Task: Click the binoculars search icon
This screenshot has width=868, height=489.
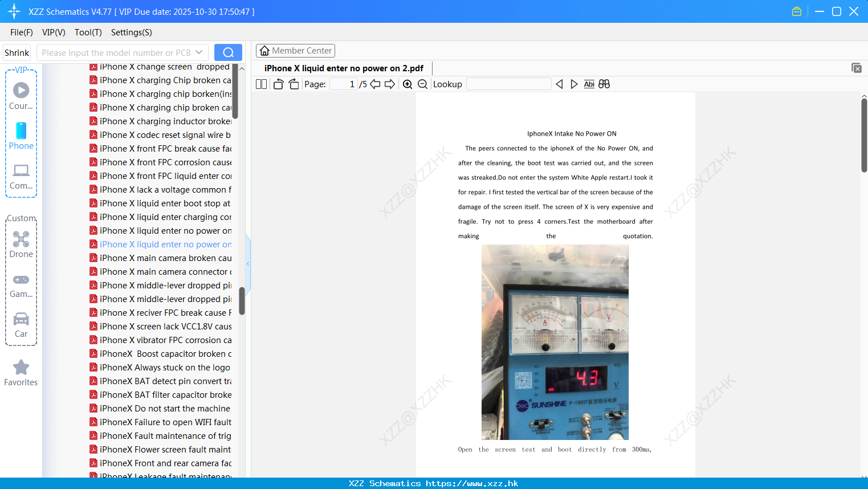Action: click(604, 84)
